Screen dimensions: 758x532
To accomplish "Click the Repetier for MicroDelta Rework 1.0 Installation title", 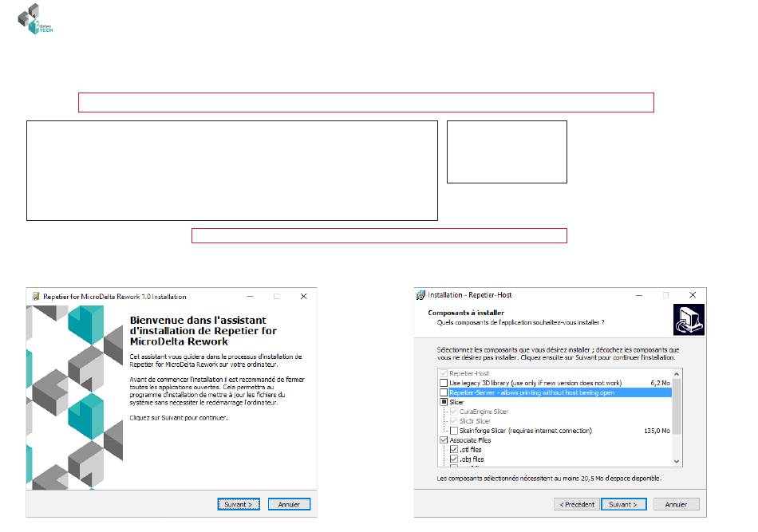I will 115,296.
